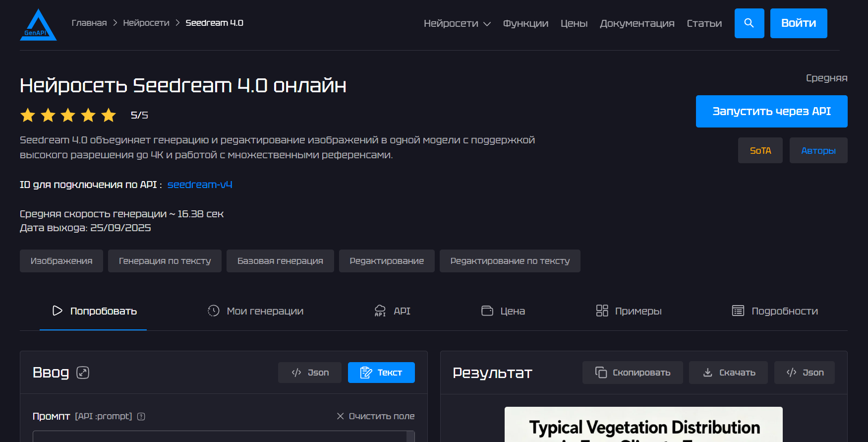Switch input mode to Json

coord(310,373)
